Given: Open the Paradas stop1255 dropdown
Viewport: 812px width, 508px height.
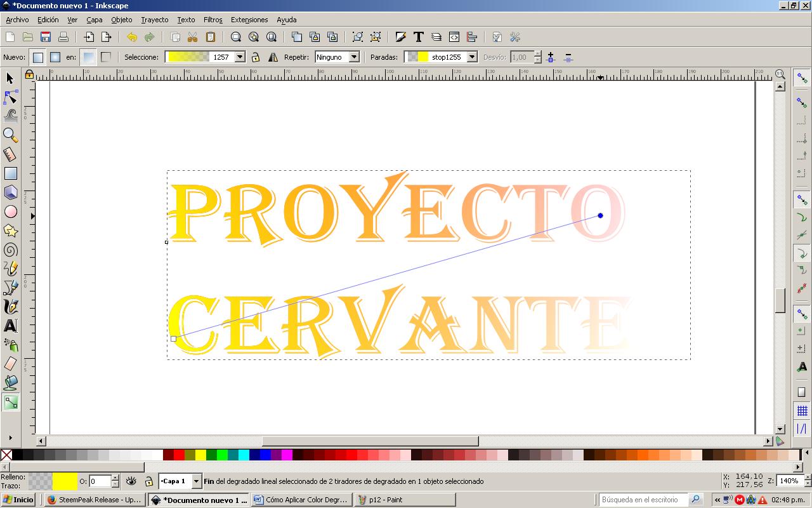Looking at the screenshot, I should [x=472, y=57].
